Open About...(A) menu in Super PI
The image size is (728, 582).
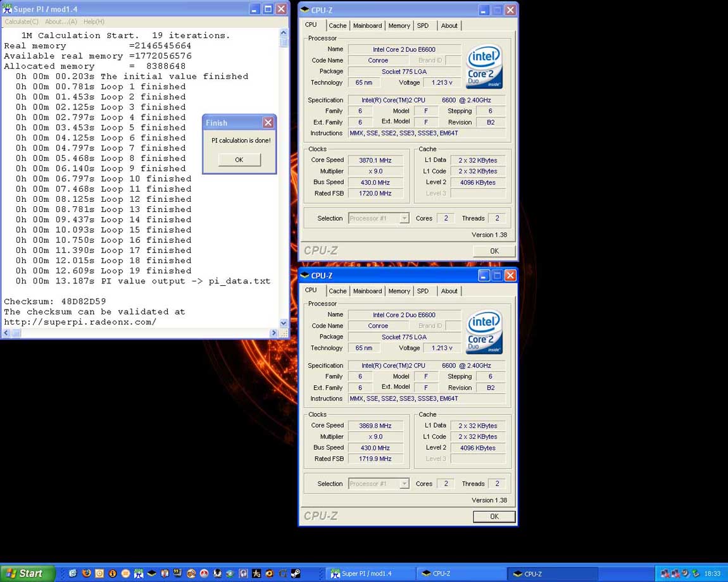tap(61, 22)
